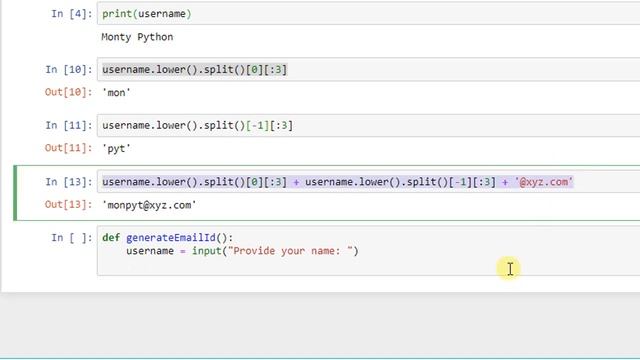Click the Out[10]: prompt label
The image size is (640, 360).
click(x=69, y=93)
